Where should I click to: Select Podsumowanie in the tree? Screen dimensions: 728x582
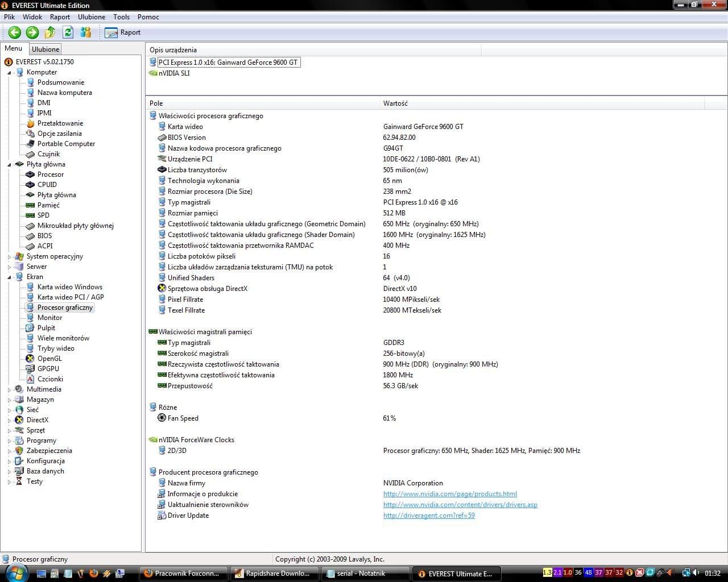pyautogui.click(x=60, y=82)
